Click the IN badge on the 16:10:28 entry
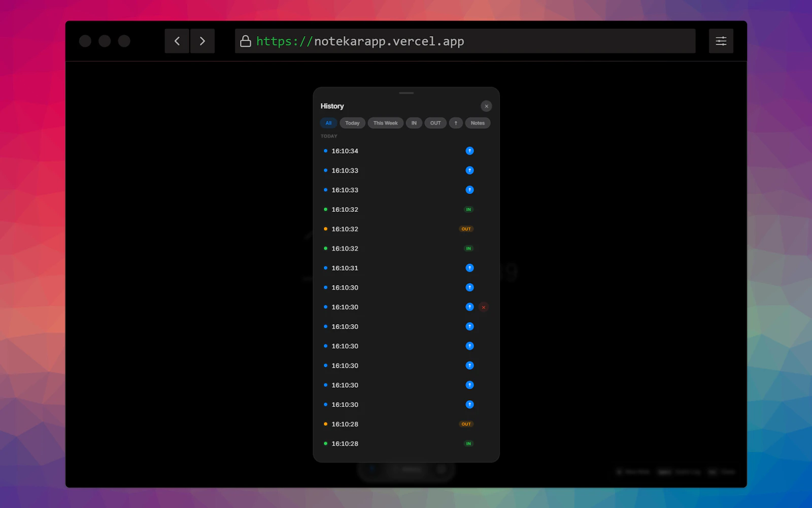Image resolution: width=812 pixels, height=508 pixels. tap(468, 443)
